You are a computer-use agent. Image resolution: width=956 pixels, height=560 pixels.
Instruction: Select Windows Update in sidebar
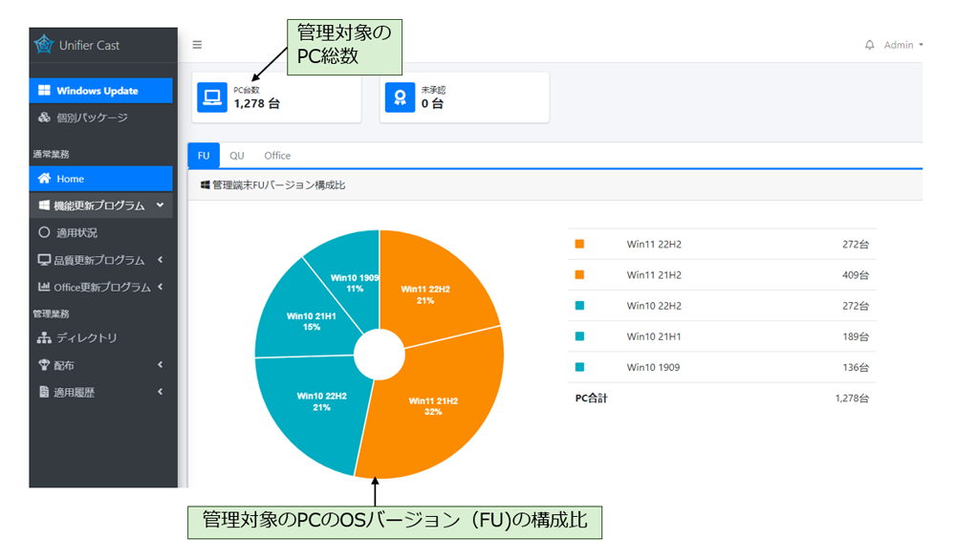[x=100, y=90]
